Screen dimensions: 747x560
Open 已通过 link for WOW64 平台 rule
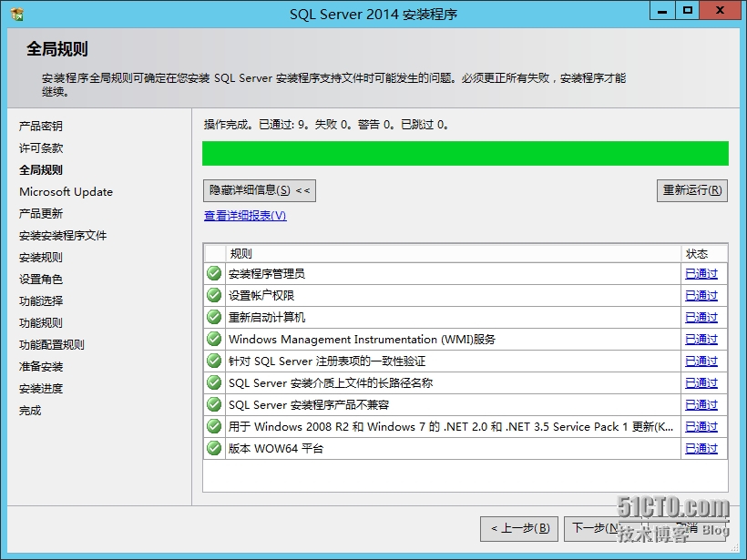[x=701, y=449]
